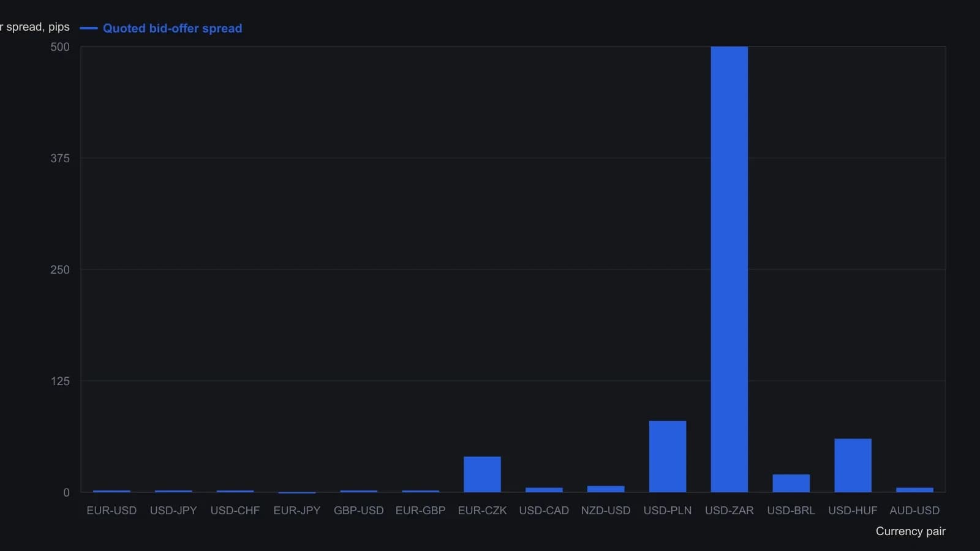Click the AUD-USD bar
The image size is (980, 551).
[x=914, y=490]
